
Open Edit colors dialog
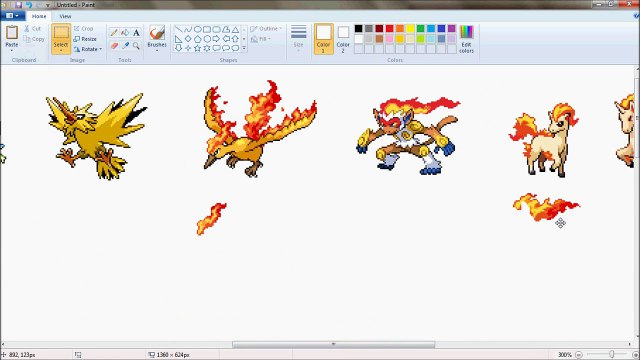466,39
